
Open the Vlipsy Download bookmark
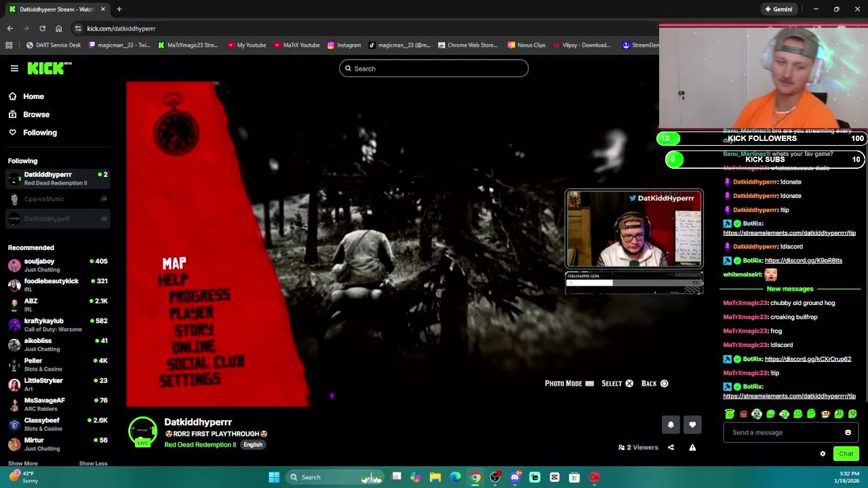581,45
